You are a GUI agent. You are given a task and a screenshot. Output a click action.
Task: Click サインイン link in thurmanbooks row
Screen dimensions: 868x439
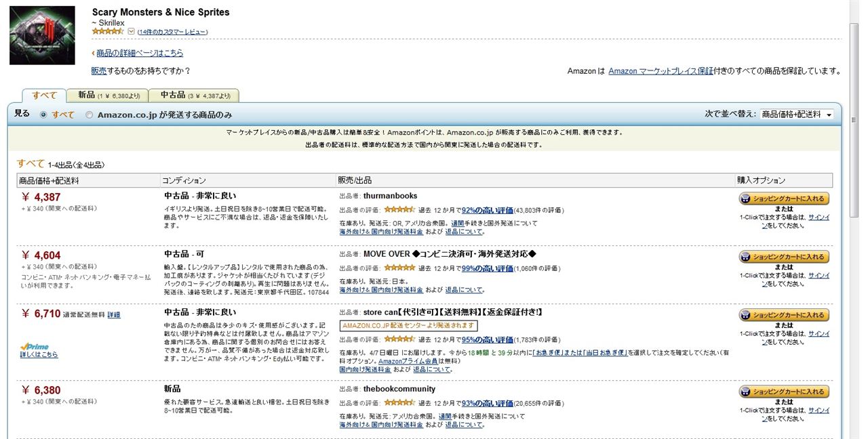coord(818,217)
